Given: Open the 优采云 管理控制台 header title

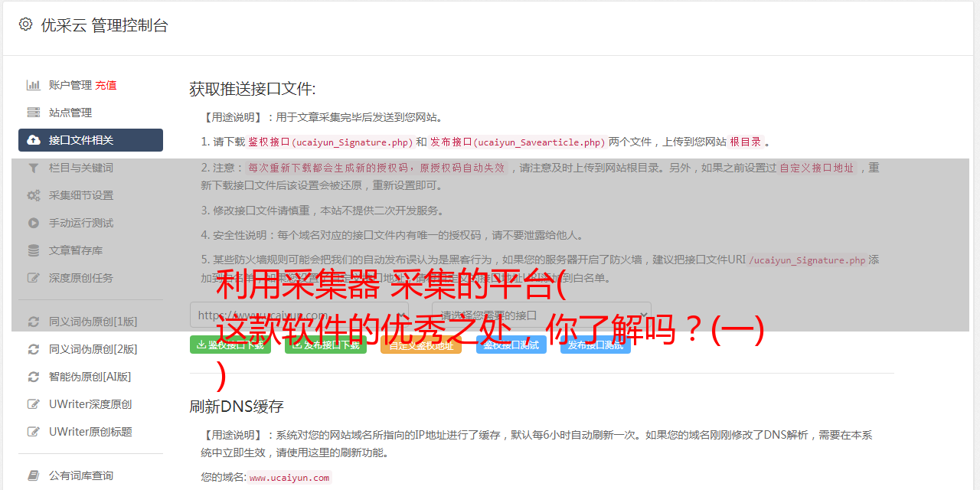Looking at the screenshot, I should (104, 25).
